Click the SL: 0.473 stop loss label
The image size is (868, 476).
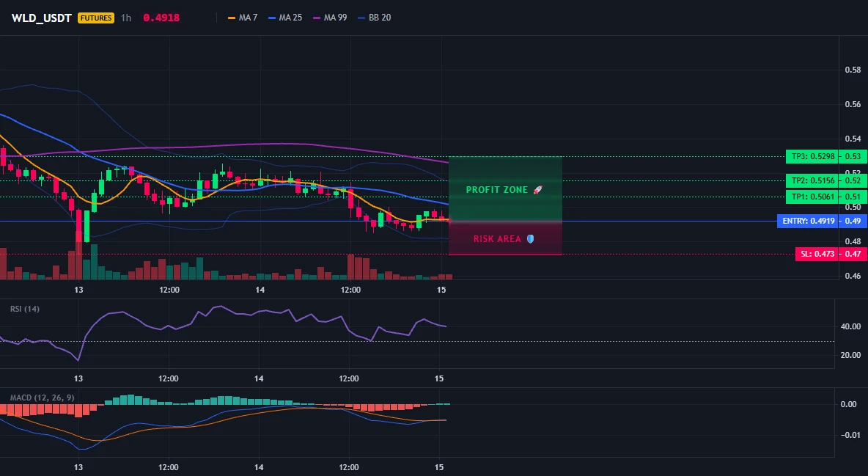pyautogui.click(x=817, y=254)
